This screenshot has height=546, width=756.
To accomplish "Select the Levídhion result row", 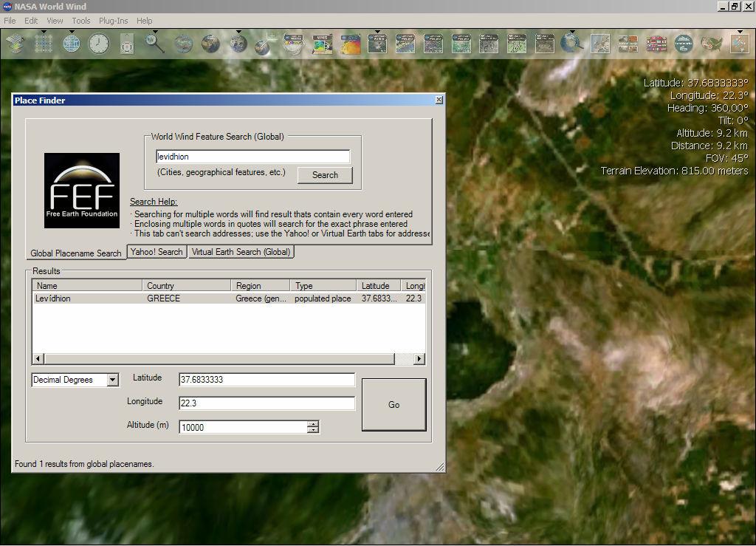I will click(229, 298).
